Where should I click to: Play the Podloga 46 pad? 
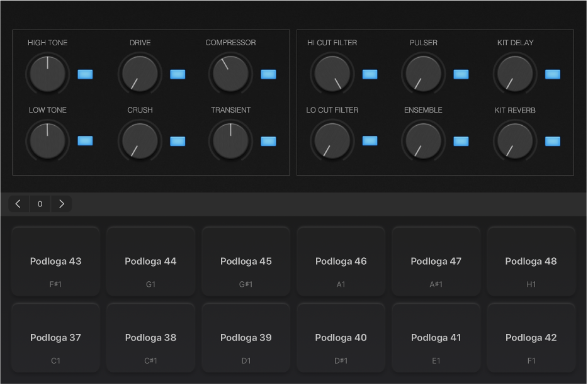tap(341, 262)
